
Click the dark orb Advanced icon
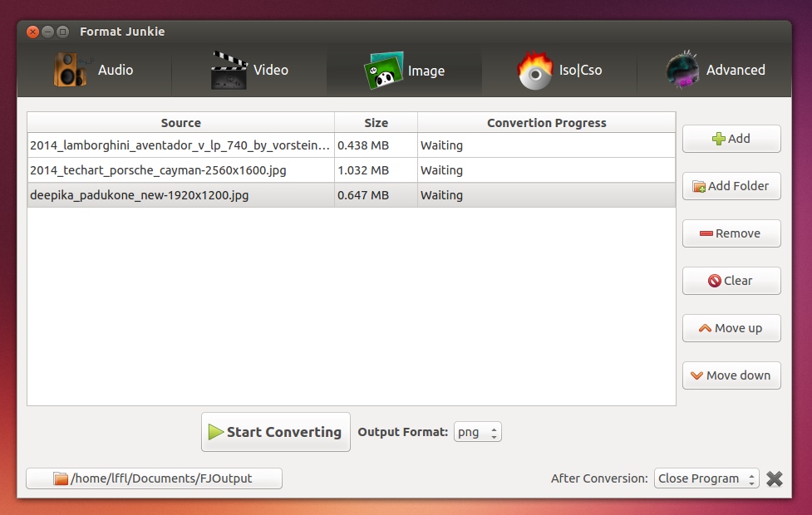pos(682,70)
